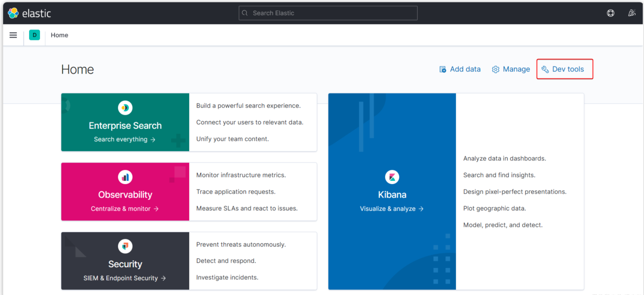Click the search magnifier icon

tap(245, 13)
